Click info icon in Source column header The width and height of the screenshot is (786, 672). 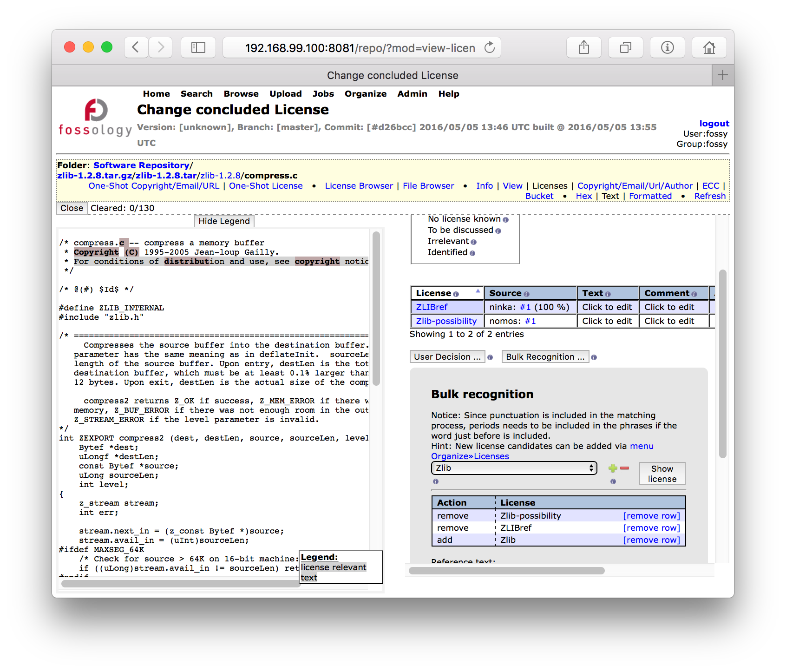pos(526,294)
